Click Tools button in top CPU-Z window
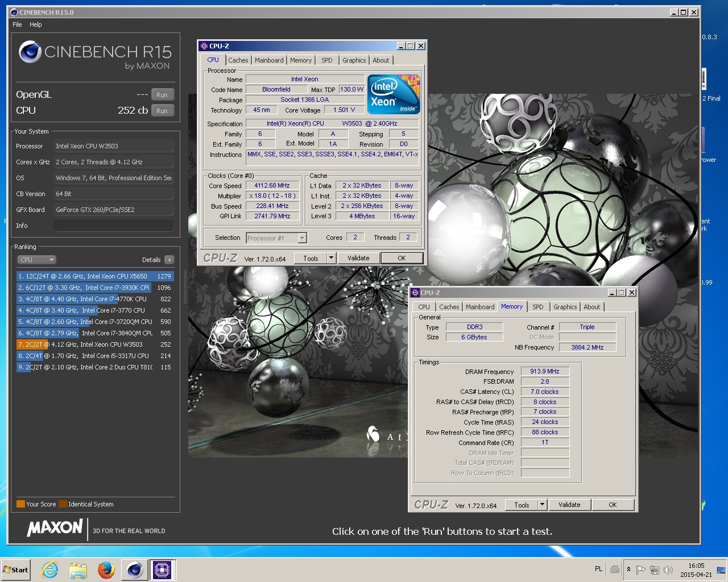Screen dimensions: 728x582 311,258
